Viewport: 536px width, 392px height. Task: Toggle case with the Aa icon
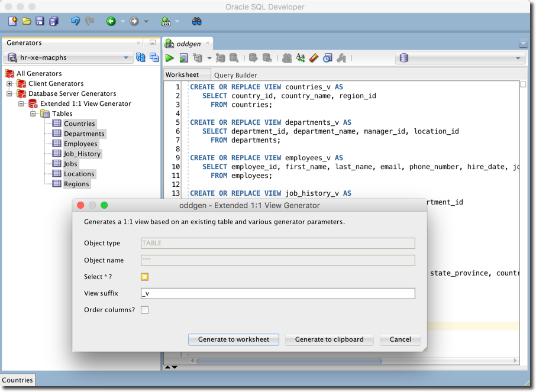[x=301, y=58]
